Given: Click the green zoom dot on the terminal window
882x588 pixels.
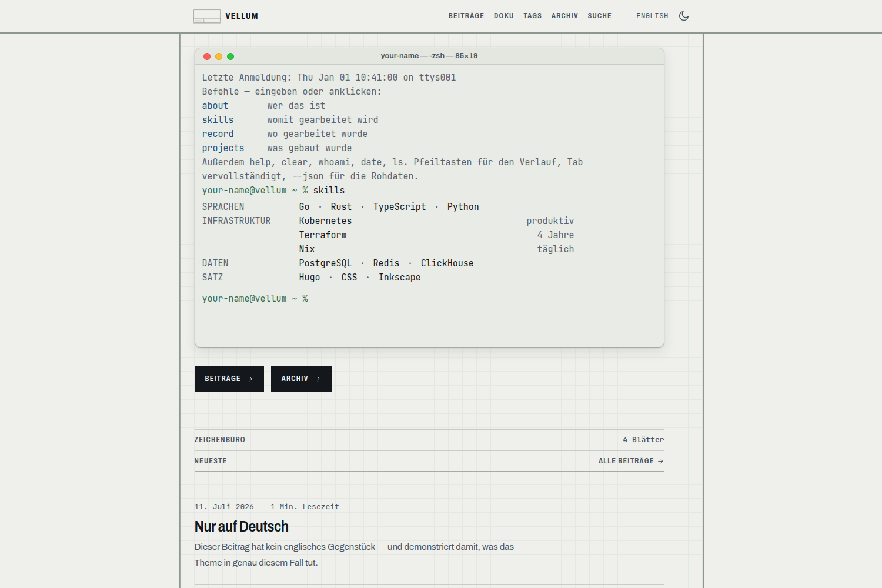Looking at the screenshot, I should click(x=230, y=56).
